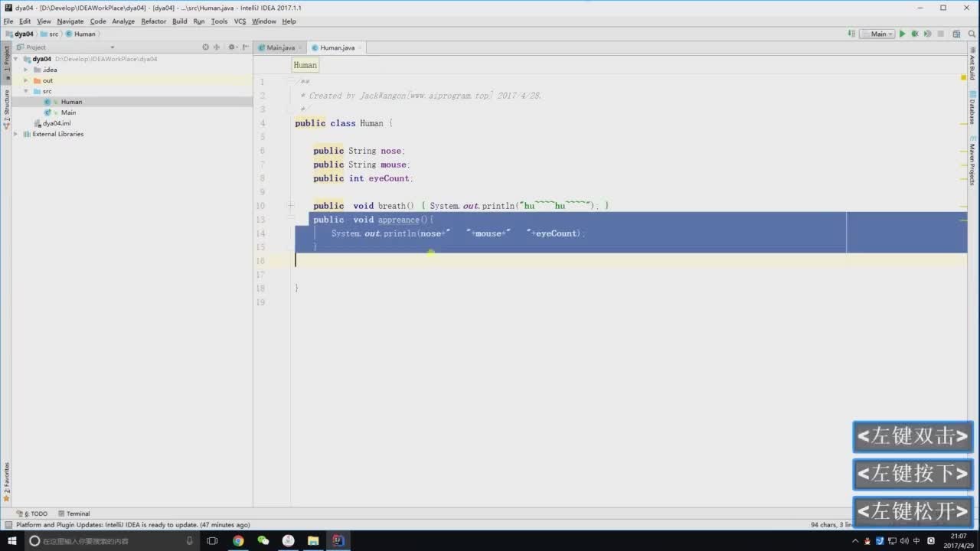Open File Explorer from the taskbar
Image resolution: width=980 pixels, height=551 pixels.
click(x=313, y=541)
